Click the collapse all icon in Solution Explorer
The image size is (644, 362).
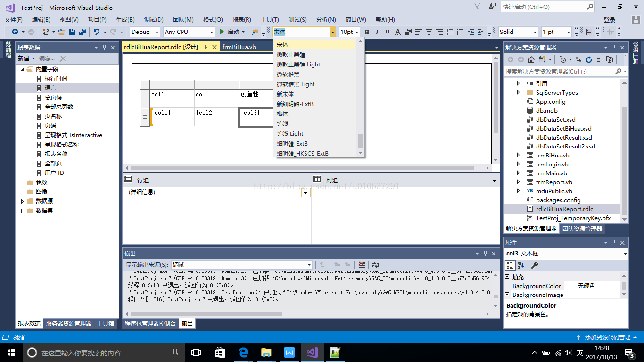point(599,59)
